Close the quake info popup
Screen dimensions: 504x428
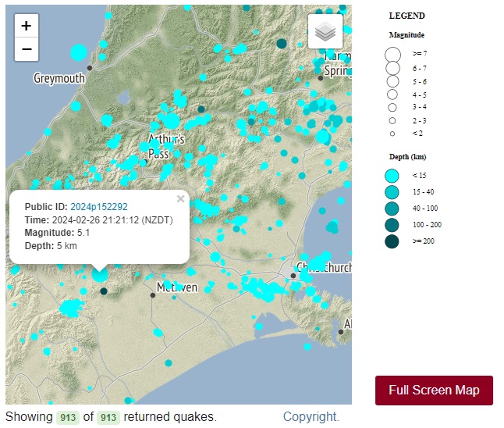click(x=181, y=199)
